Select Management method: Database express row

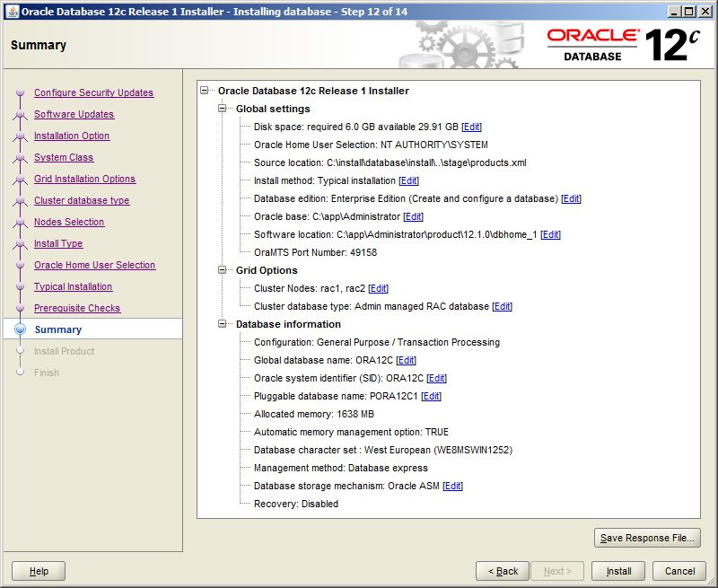point(341,468)
